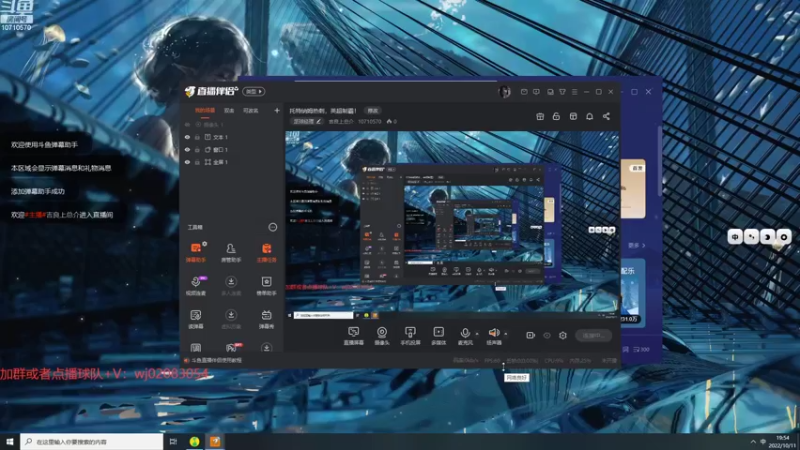Click the share icon beside the bell
This screenshot has width=800, height=450.
click(606, 116)
